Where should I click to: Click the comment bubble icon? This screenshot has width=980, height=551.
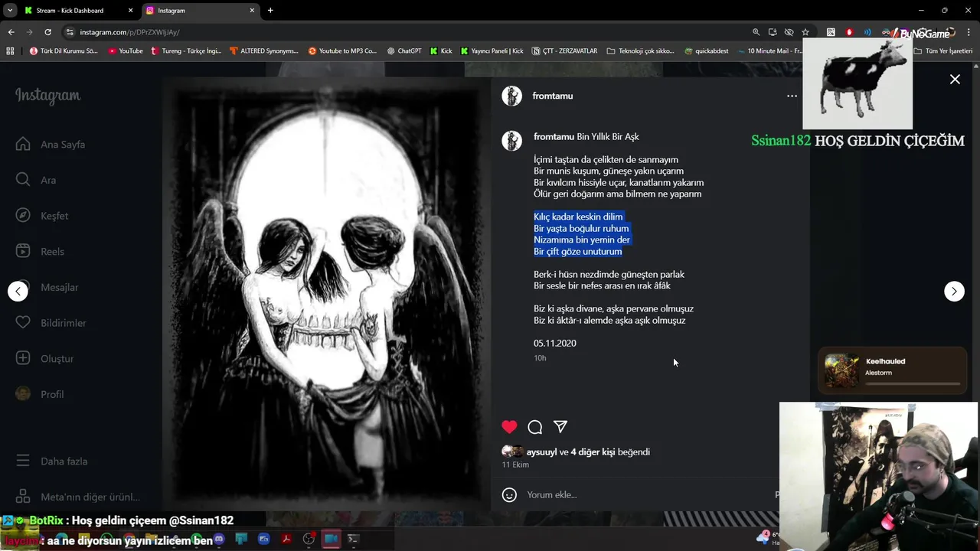[535, 427]
